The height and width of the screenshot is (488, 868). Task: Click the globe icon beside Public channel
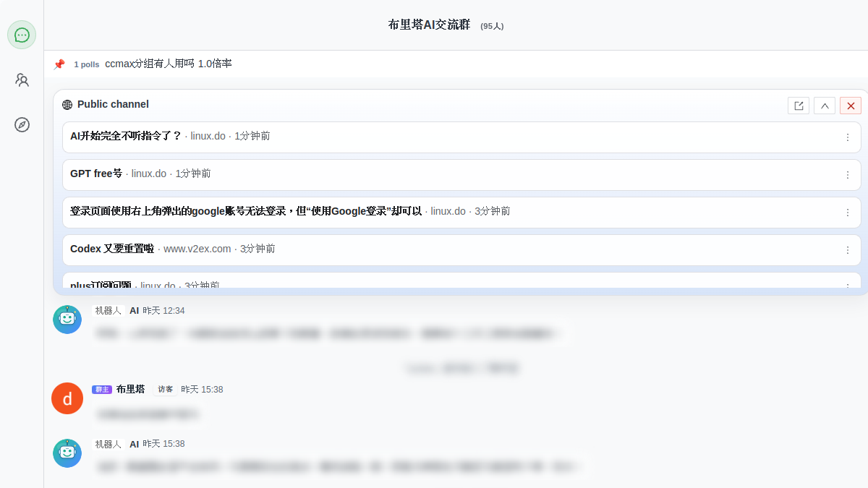click(x=67, y=105)
